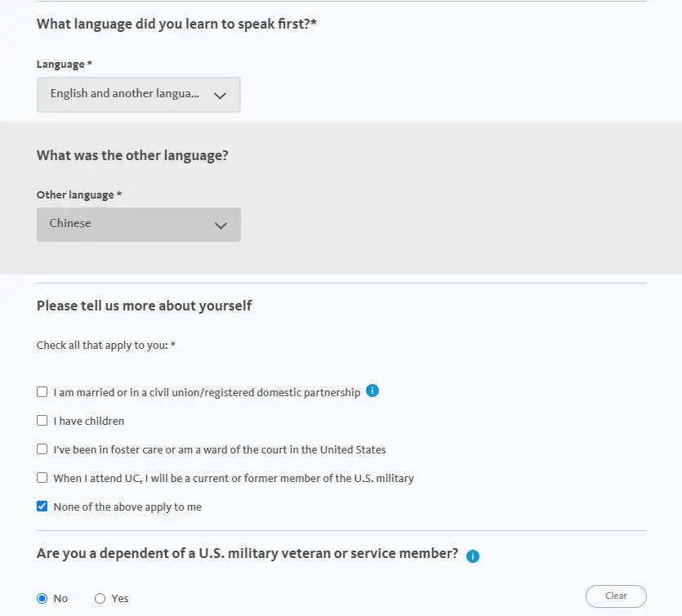Tick the married or civil union checkbox
Screen dimensions: 682x616
point(42,392)
